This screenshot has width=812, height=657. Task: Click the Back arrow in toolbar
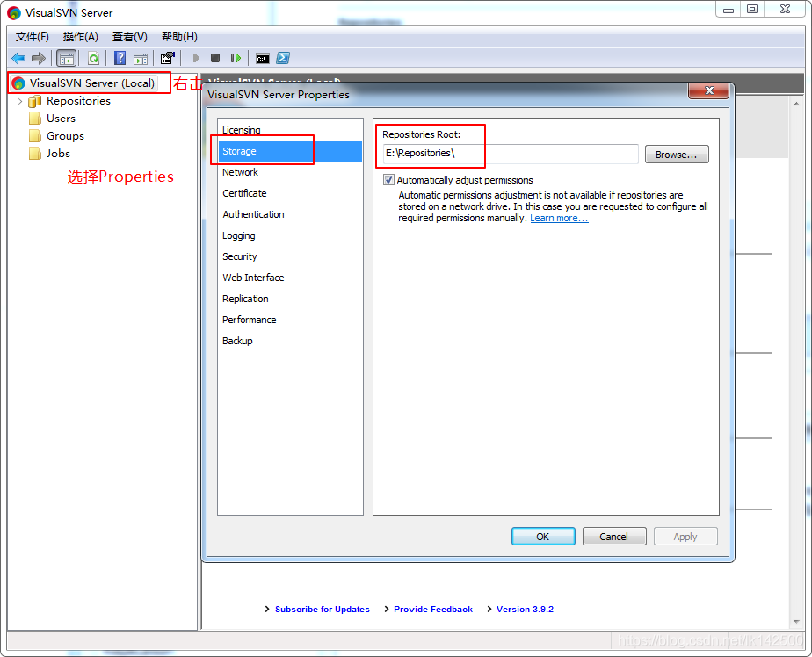(x=18, y=58)
